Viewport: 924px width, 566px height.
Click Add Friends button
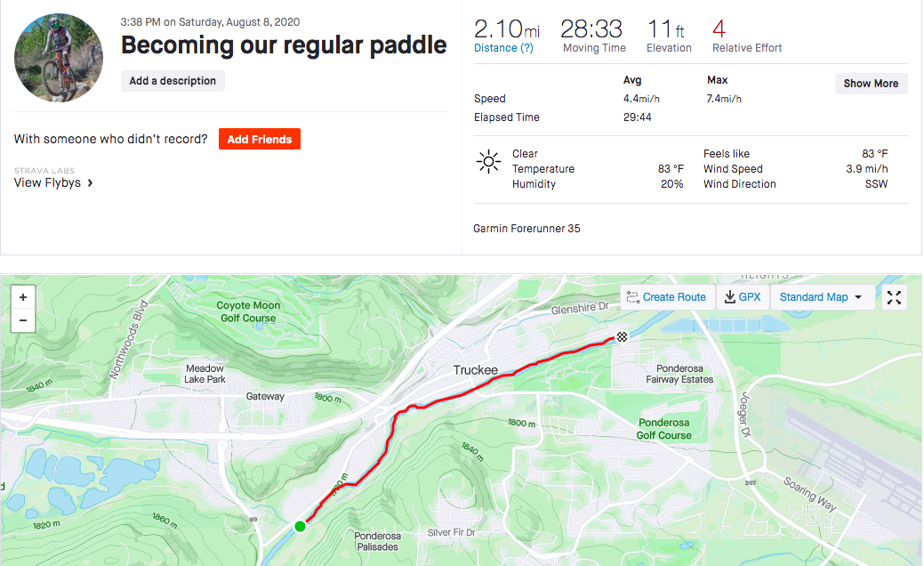tap(260, 139)
